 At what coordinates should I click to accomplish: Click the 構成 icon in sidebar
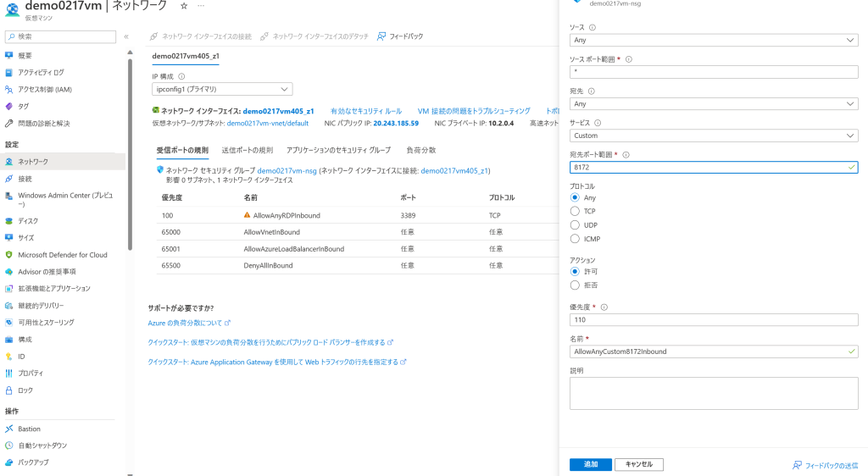pos(8,340)
